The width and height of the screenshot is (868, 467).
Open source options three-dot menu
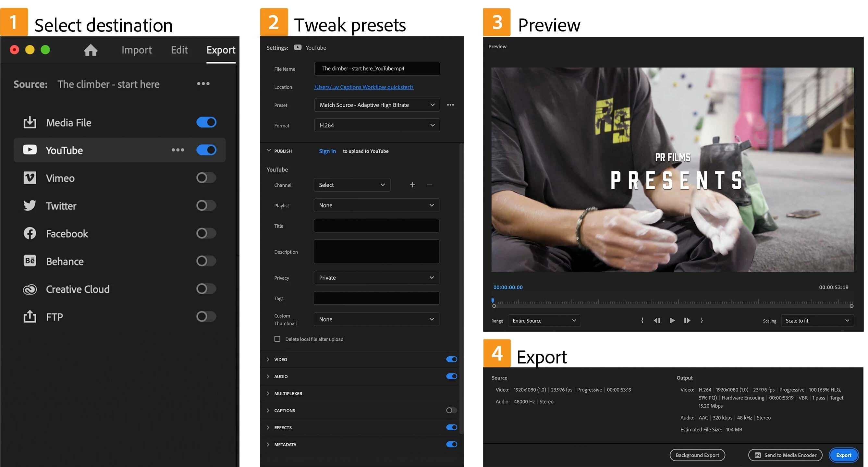pos(203,83)
